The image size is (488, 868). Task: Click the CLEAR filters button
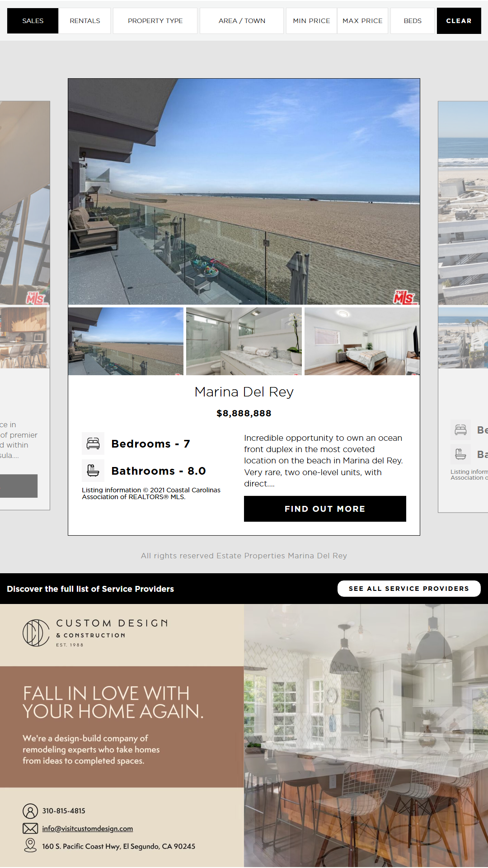tap(459, 21)
